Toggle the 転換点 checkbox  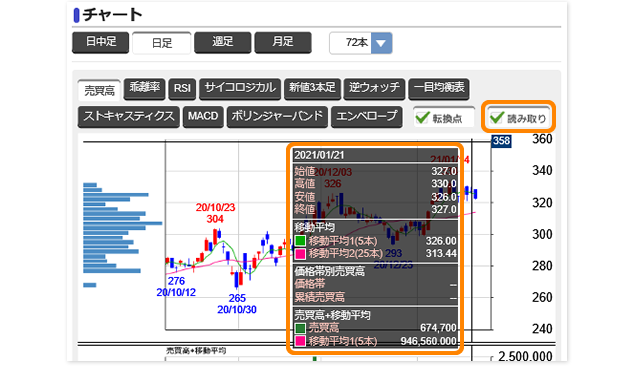[444, 118]
